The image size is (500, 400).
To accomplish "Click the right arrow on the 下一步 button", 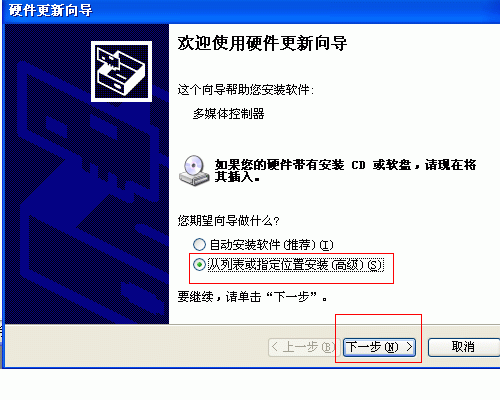I will pyautogui.click(x=409, y=347).
